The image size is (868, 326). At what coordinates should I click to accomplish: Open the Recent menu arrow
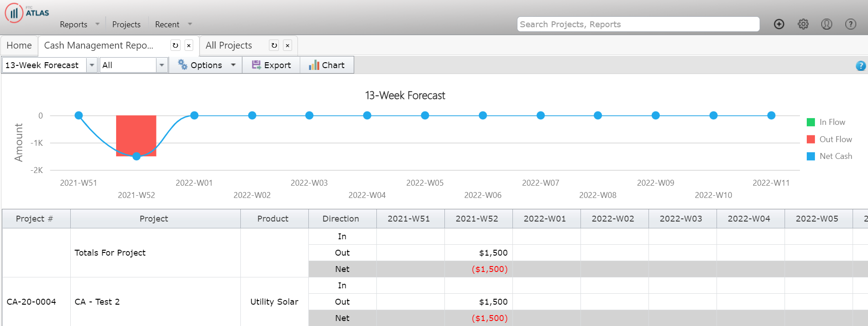[x=190, y=24]
